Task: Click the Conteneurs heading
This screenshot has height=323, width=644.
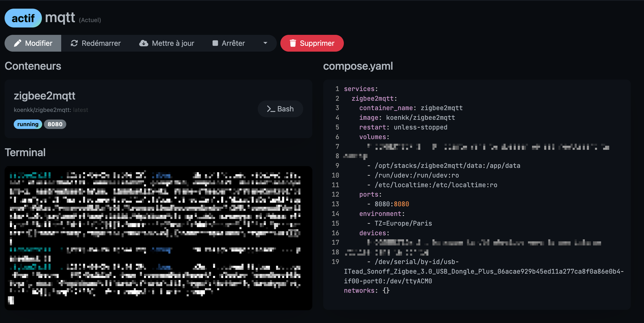Action: pos(33,66)
